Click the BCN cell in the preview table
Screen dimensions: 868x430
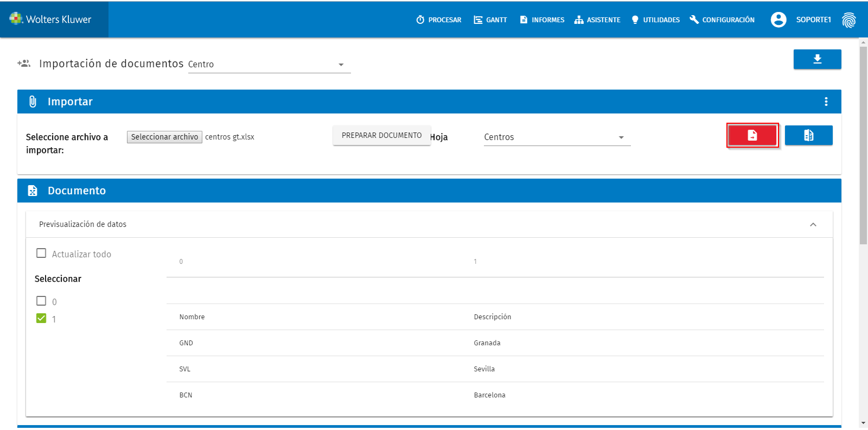coord(186,395)
